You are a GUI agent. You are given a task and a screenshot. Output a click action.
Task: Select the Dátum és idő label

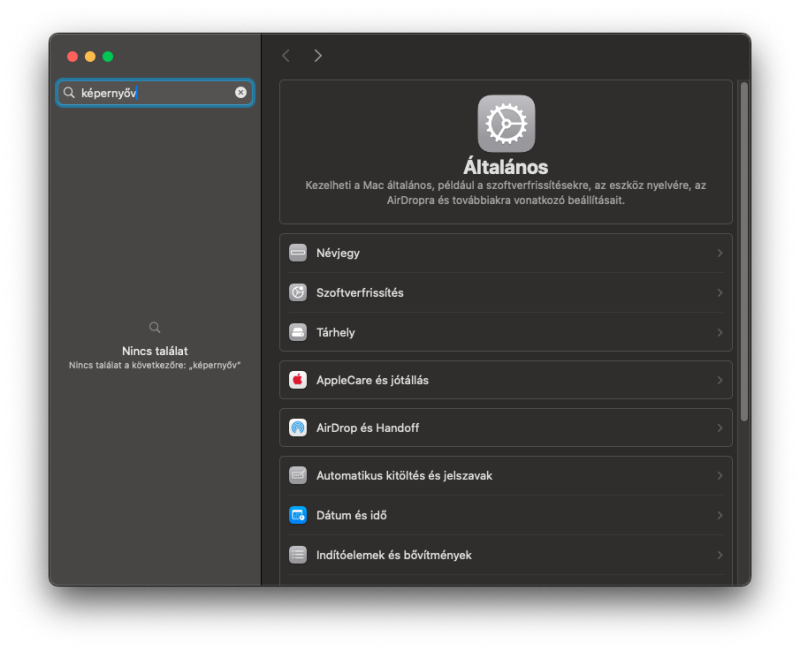point(352,515)
